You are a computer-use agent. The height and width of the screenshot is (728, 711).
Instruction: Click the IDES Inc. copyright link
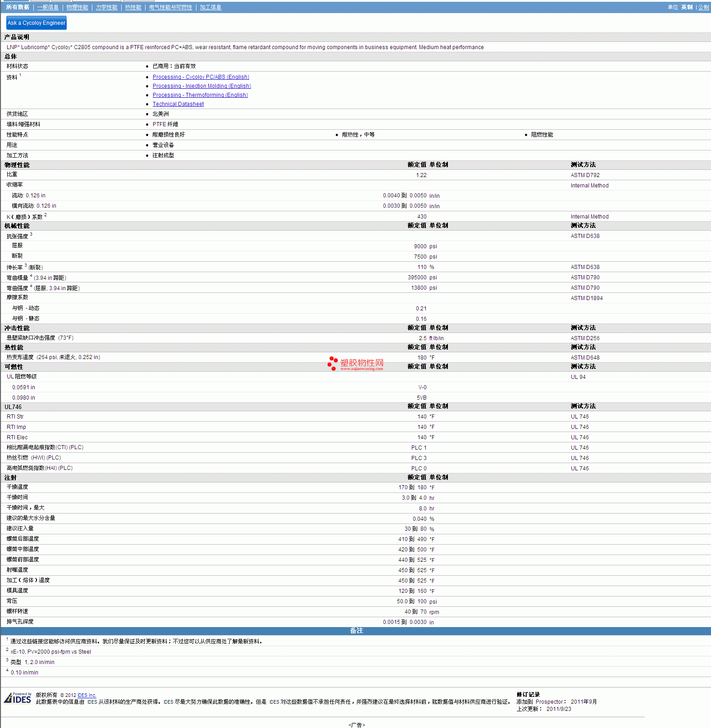(87, 695)
